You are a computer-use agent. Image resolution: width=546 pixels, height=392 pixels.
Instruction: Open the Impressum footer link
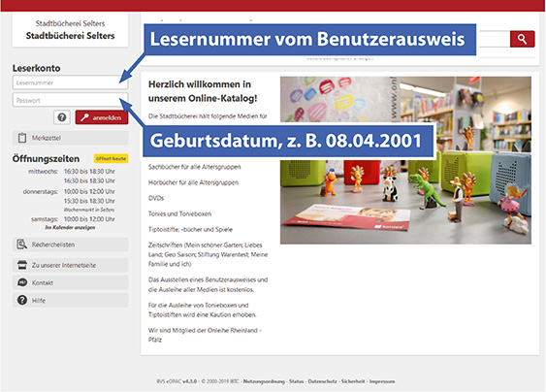coord(382,381)
